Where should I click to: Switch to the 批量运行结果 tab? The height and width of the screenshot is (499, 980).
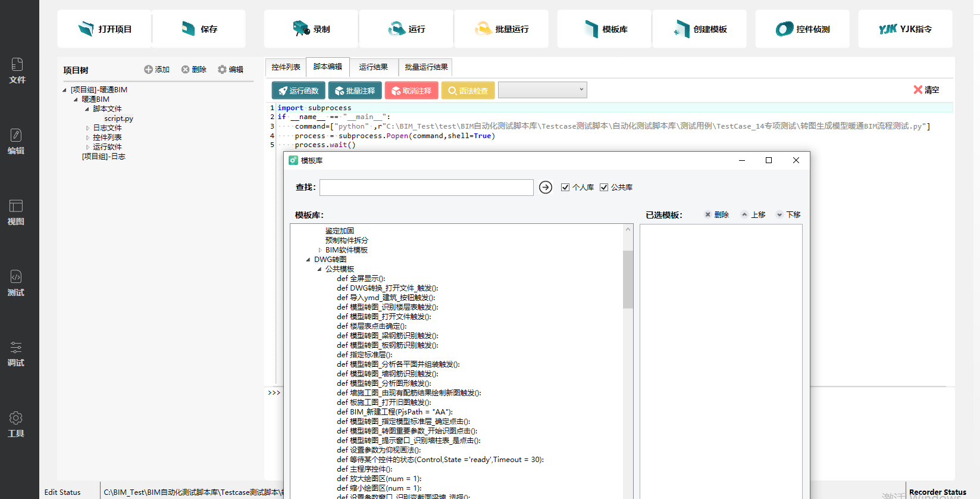tap(426, 67)
